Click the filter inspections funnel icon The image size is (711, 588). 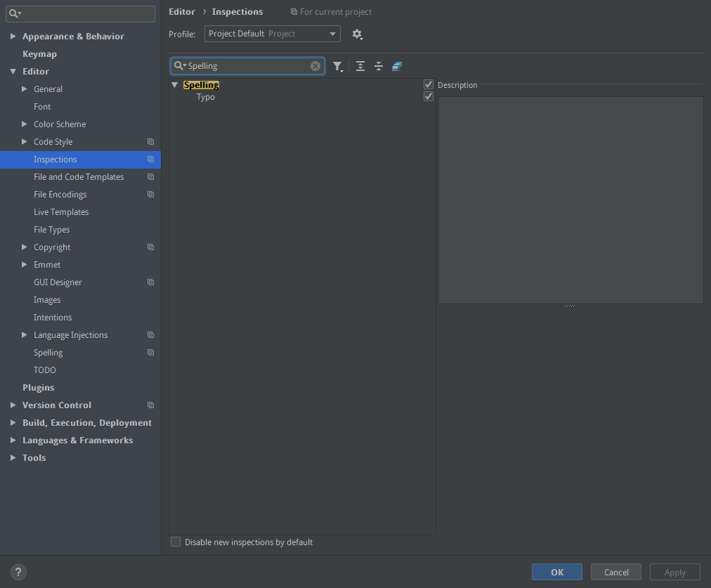point(338,66)
